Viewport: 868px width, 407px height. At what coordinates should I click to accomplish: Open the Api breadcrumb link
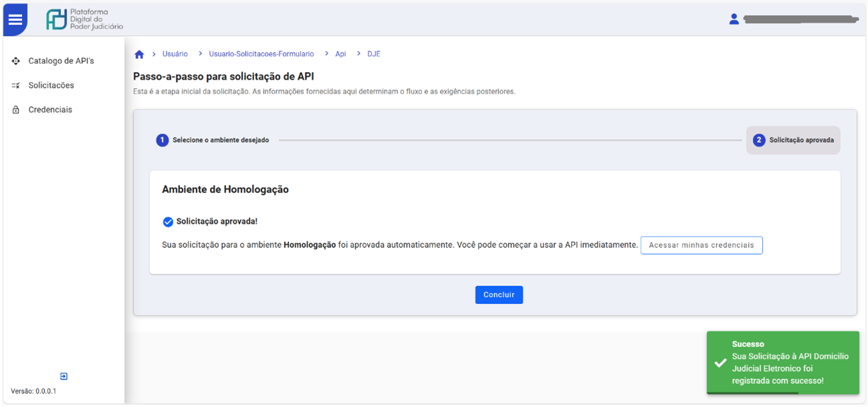(340, 53)
